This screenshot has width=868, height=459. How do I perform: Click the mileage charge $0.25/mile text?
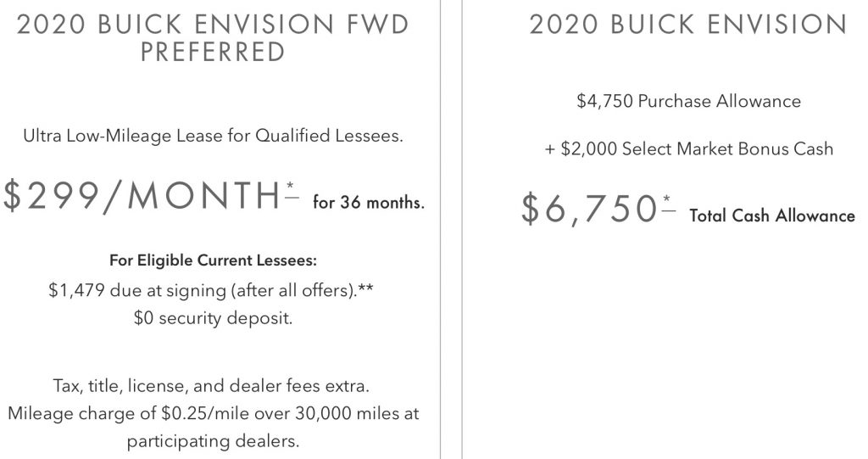213,413
